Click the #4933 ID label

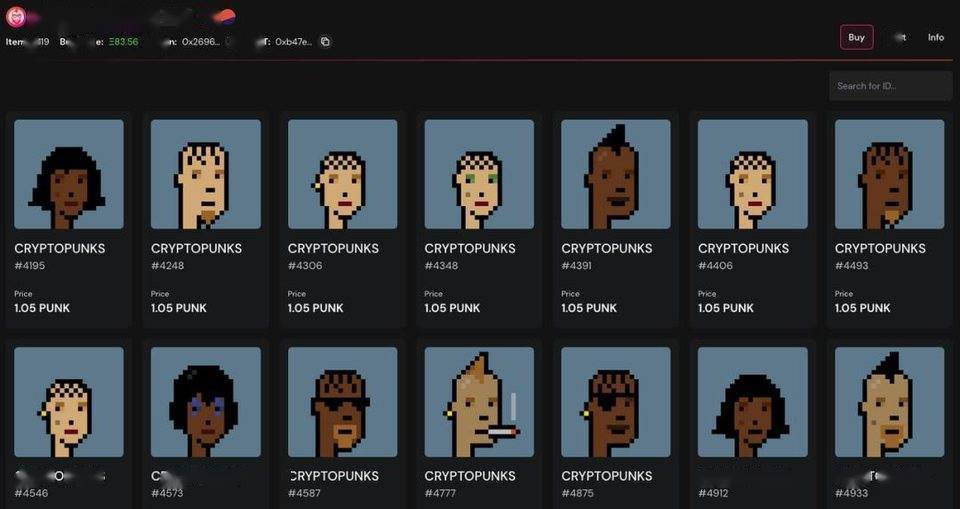851,492
